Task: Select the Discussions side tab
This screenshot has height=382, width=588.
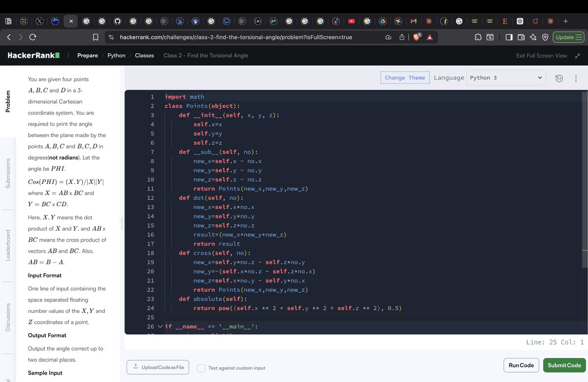Action: [7, 317]
